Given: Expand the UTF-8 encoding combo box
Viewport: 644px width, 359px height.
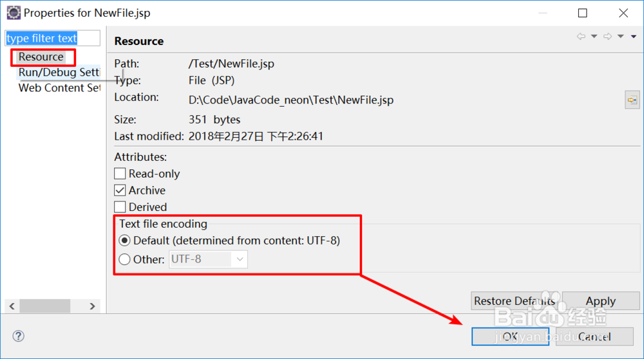Looking at the screenshot, I should click(208, 259).
